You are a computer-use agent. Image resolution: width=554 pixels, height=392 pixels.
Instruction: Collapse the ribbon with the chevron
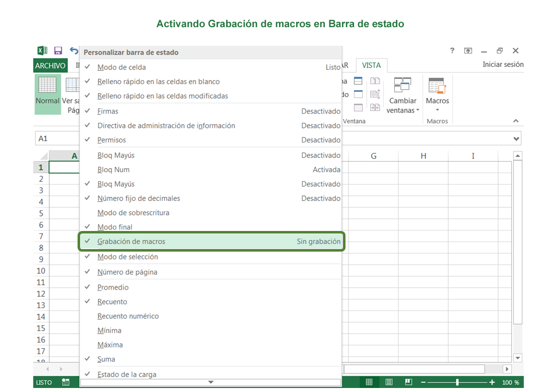coord(516,121)
